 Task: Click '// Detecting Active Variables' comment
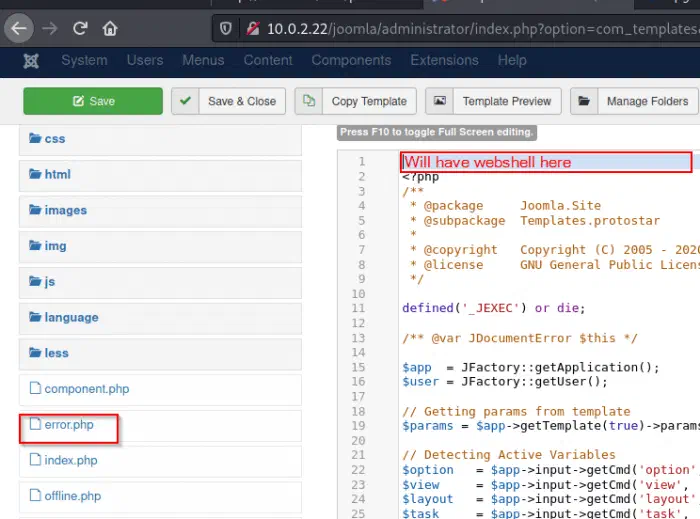508,455
